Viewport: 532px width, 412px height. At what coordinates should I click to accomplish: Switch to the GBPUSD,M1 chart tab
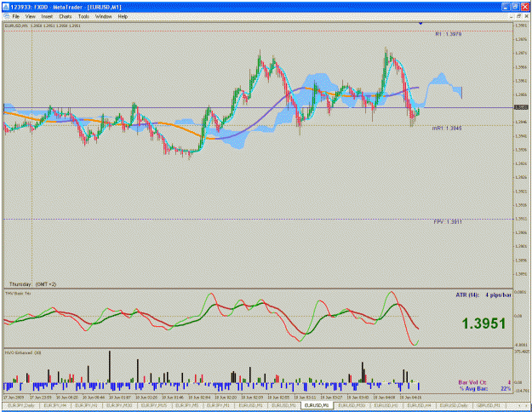pyautogui.click(x=488, y=405)
